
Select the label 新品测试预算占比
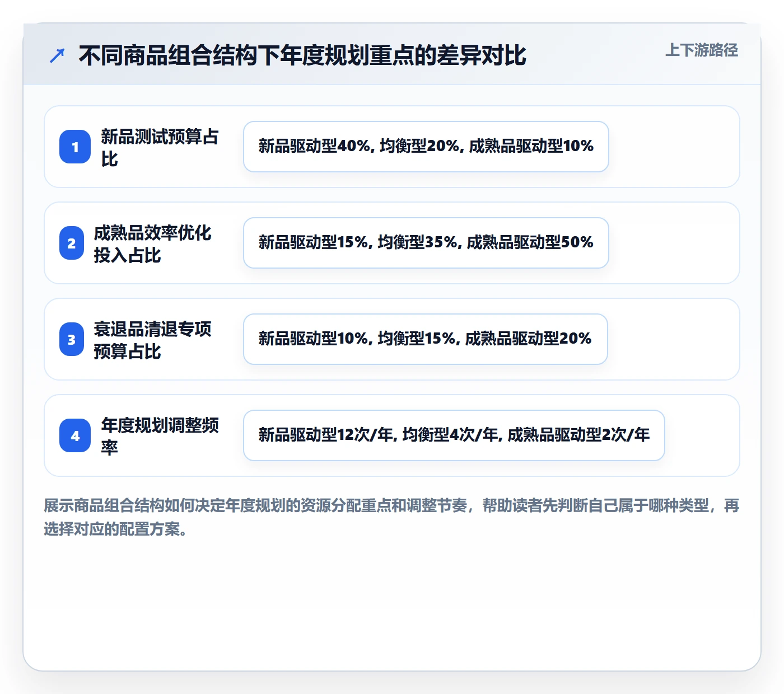[160, 147]
